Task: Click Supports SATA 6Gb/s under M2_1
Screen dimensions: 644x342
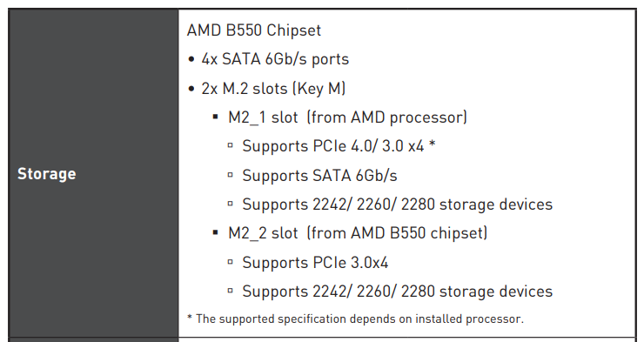Action: point(319,176)
